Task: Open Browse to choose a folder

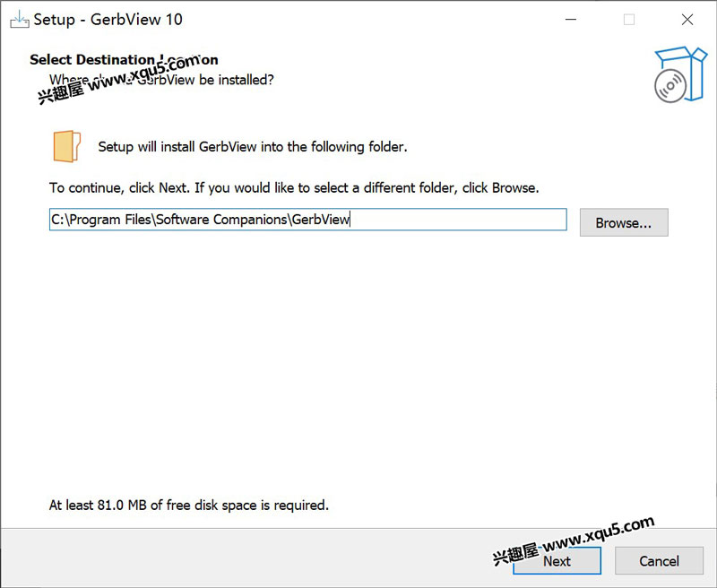Action: (x=624, y=222)
